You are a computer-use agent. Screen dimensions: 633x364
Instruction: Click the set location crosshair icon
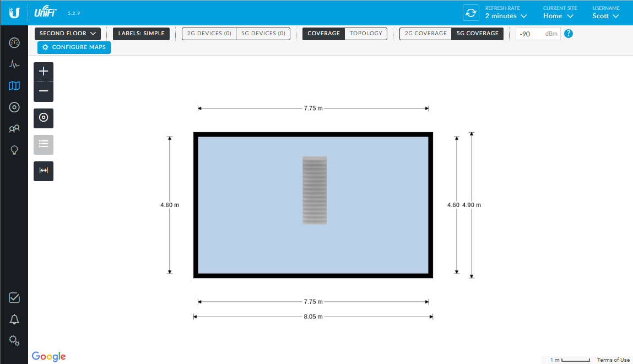coord(43,118)
